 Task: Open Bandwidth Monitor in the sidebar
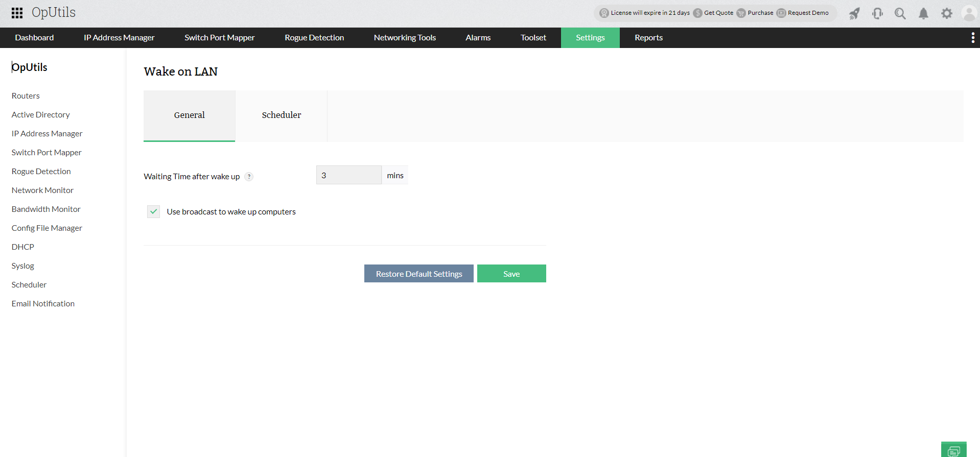[46, 209]
